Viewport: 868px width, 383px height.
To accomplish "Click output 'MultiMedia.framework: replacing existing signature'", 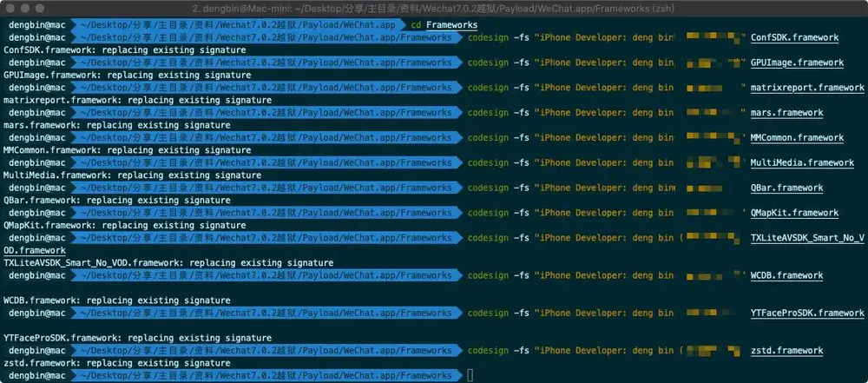I will pos(132,175).
